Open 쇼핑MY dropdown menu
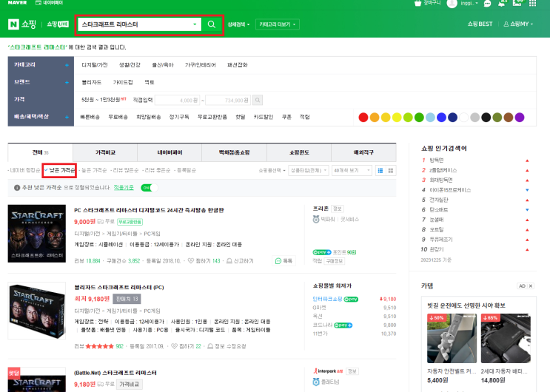The width and height of the screenshot is (550, 392). click(518, 24)
